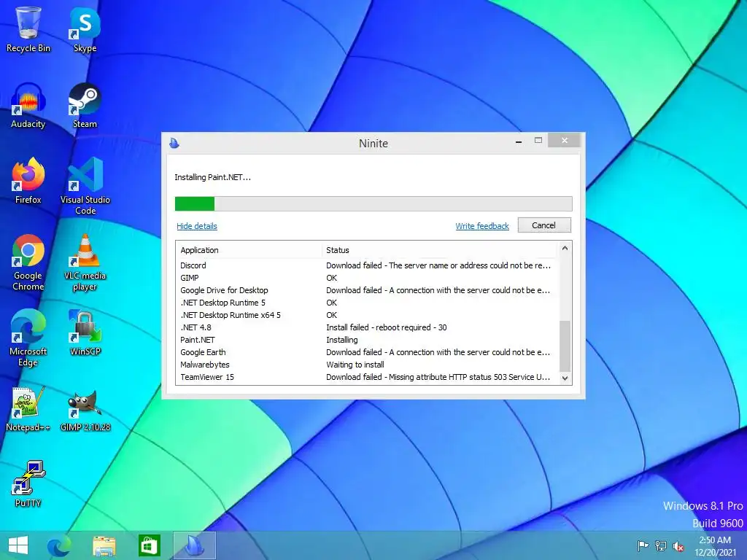This screenshot has height=560, width=747.
Task: Minimize the Ninite window
Action: tap(519, 141)
